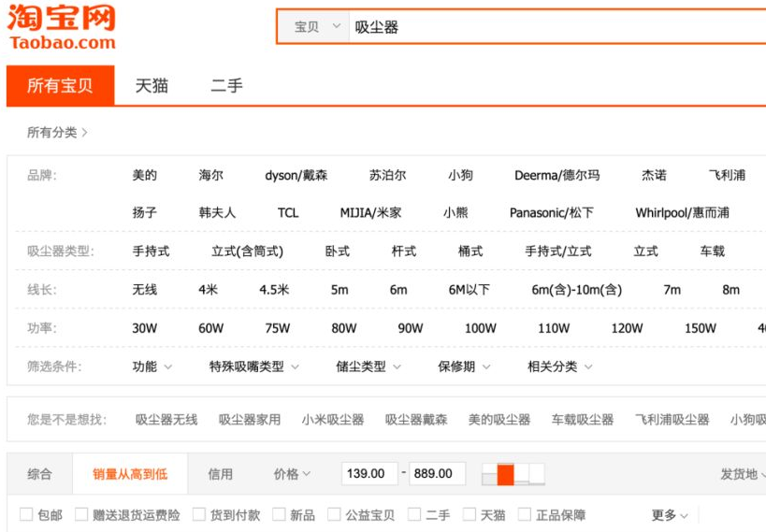Enable the 赠送退货运费险 checkbox
Viewport: 766px width, 532px height.
81,514
